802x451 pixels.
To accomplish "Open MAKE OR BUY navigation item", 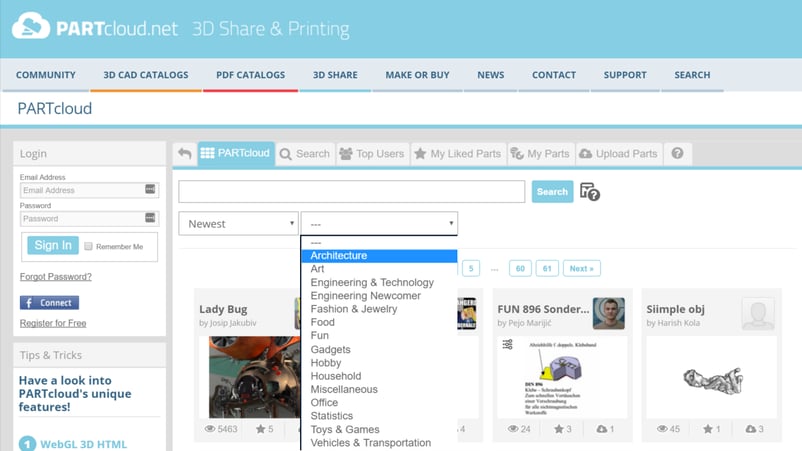I will (417, 75).
